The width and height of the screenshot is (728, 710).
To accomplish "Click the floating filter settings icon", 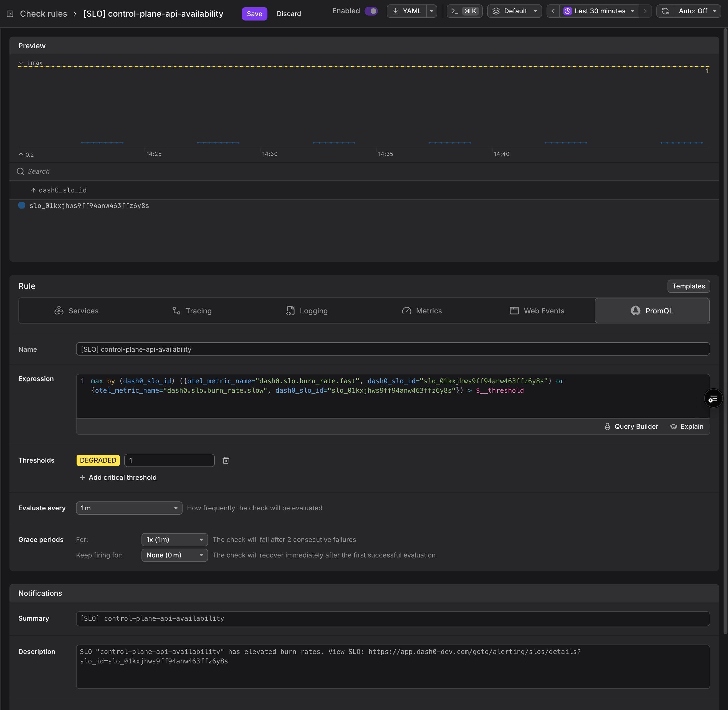I will (x=713, y=399).
